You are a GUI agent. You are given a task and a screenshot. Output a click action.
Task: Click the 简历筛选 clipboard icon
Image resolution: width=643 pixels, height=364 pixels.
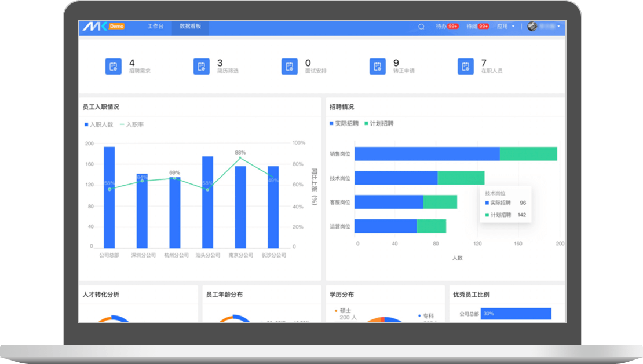[201, 67]
